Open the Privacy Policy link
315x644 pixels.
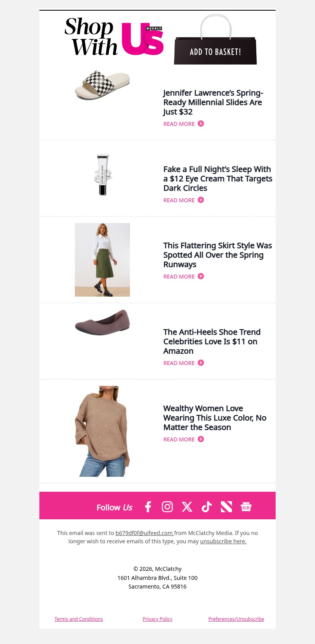click(157, 619)
